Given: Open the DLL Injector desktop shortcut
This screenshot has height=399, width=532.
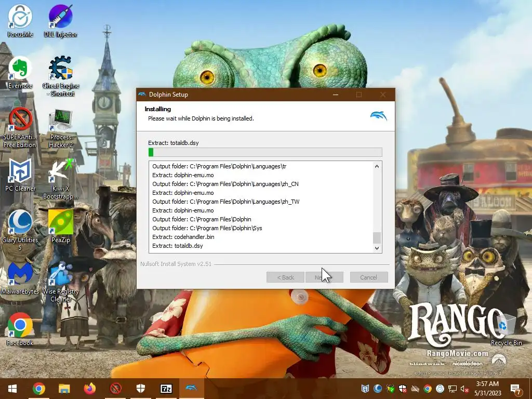Looking at the screenshot, I should click(60, 20).
